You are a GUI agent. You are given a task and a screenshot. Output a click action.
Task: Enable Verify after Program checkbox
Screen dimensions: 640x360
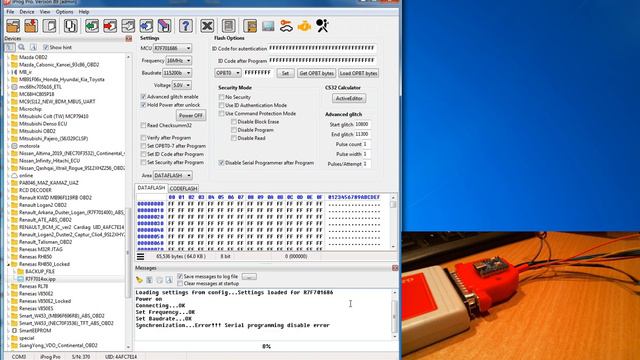pyautogui.click(x=143, y=138)
